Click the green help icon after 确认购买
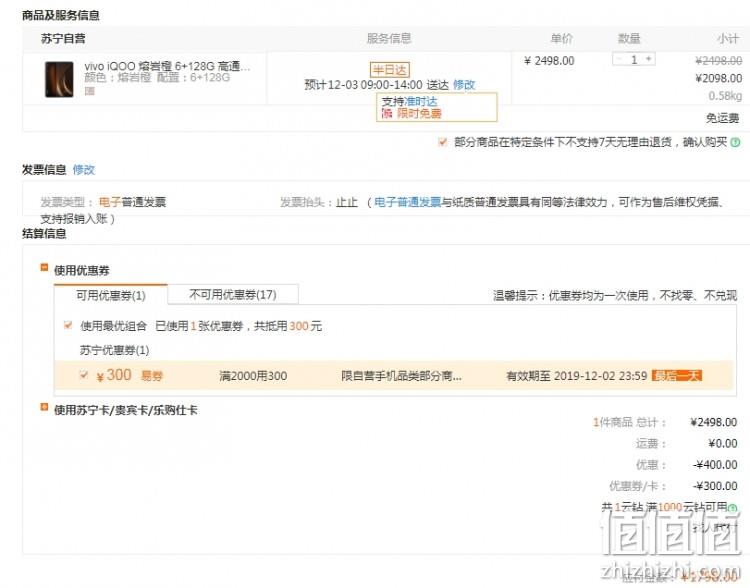The height and width of the screenshot is (588, 750). (736, 142)
